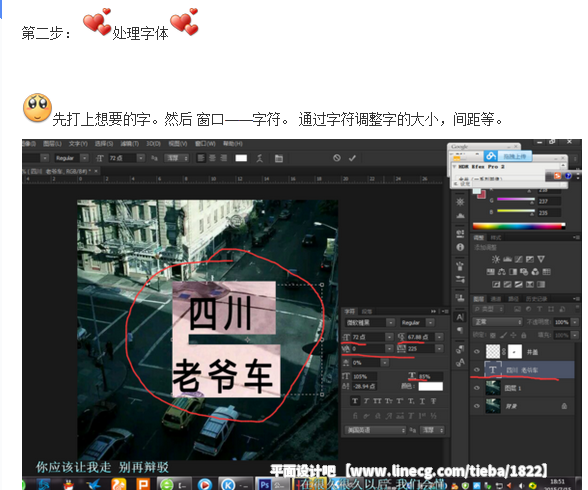Add a Hue/Saturation adjustment
The width and height of the screenshot is (588, 490).
(490, 272)
